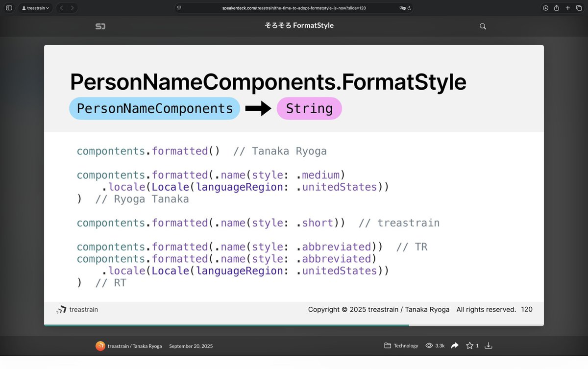The width and height of the screenshot is (588, 369).
Task: Go forward to next page
Action: click(x=73, y=8)
